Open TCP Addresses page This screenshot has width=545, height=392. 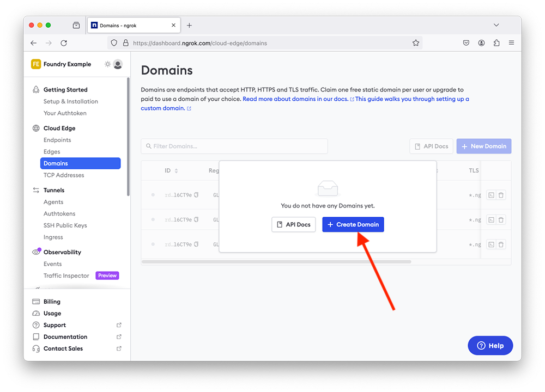pos(64,175)
